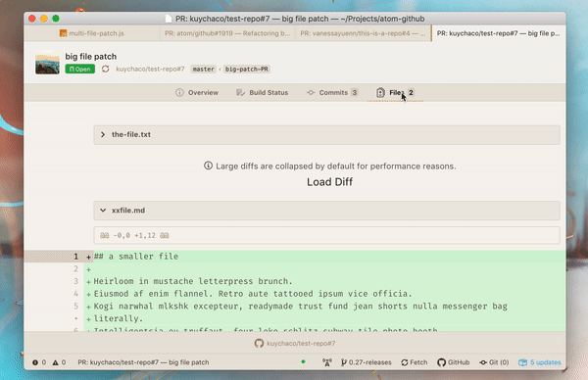Open the 0.27-releases branch selector
This screenshot has width=588, height=380.
(366, 362)
